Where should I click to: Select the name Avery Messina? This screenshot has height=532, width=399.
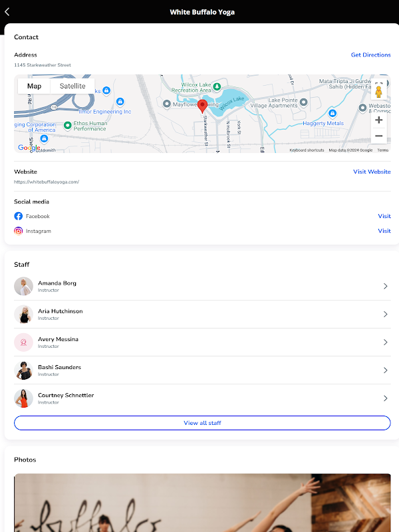pyautogui.click(x=58, y=339)
